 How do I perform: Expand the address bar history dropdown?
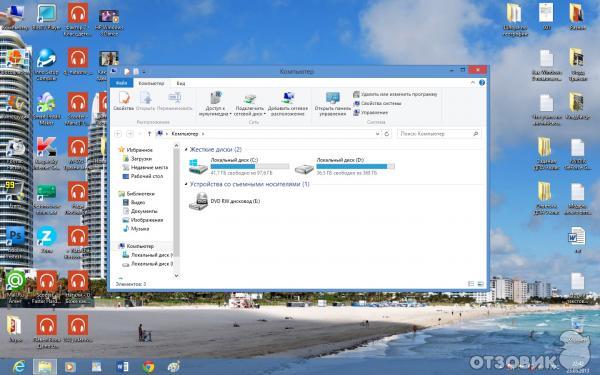(377, 134)
